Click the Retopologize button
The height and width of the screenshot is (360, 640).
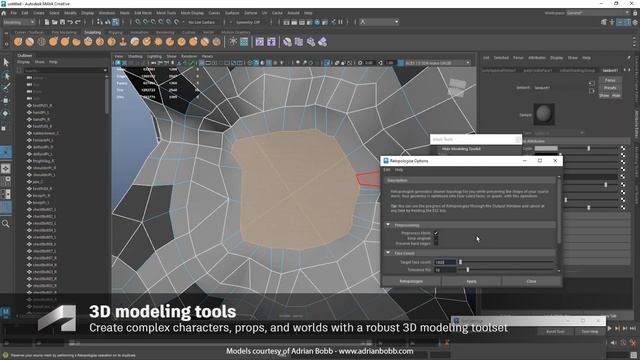(411, 281)
